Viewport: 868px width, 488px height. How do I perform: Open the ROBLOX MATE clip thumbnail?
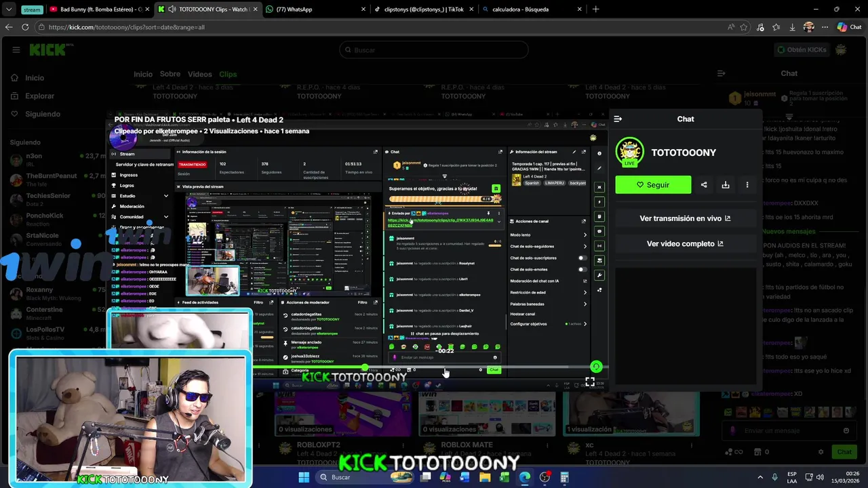click(x=487, y=413)
